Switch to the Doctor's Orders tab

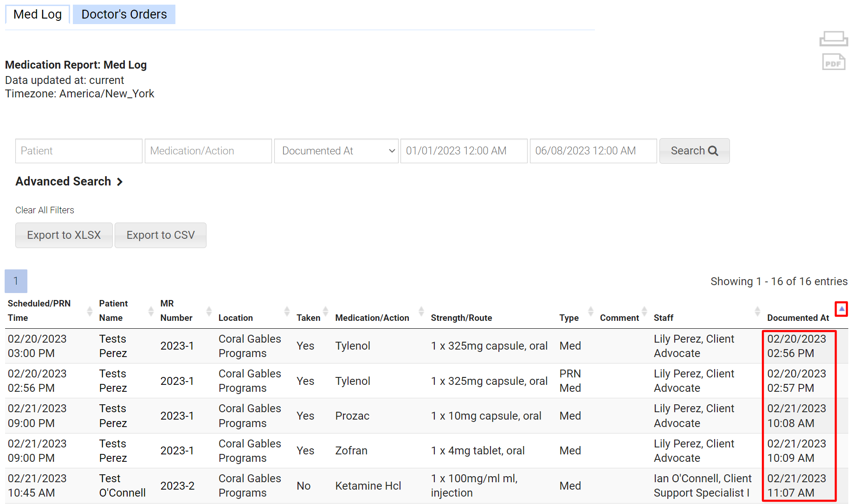[x=124, y=14]
